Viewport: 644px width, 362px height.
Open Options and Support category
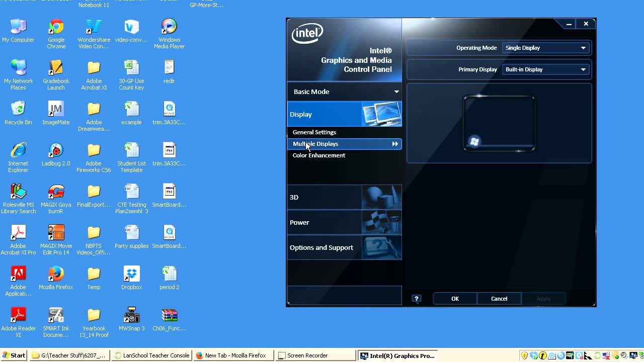[x=344, y=247]
